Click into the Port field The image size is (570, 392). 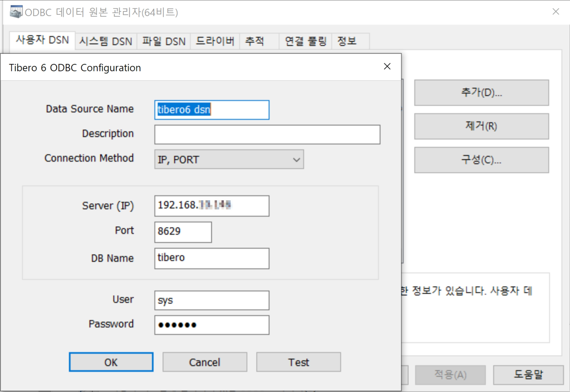pos(183,232)
